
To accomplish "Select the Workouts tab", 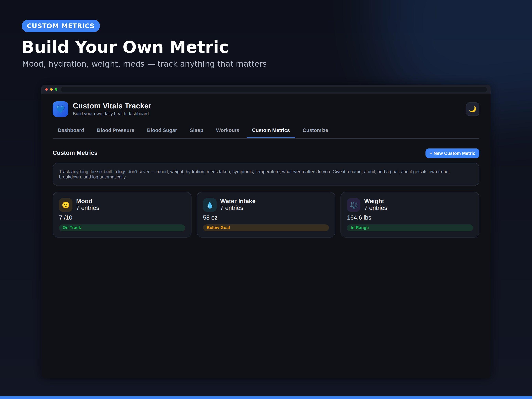I will click(228, 130).
